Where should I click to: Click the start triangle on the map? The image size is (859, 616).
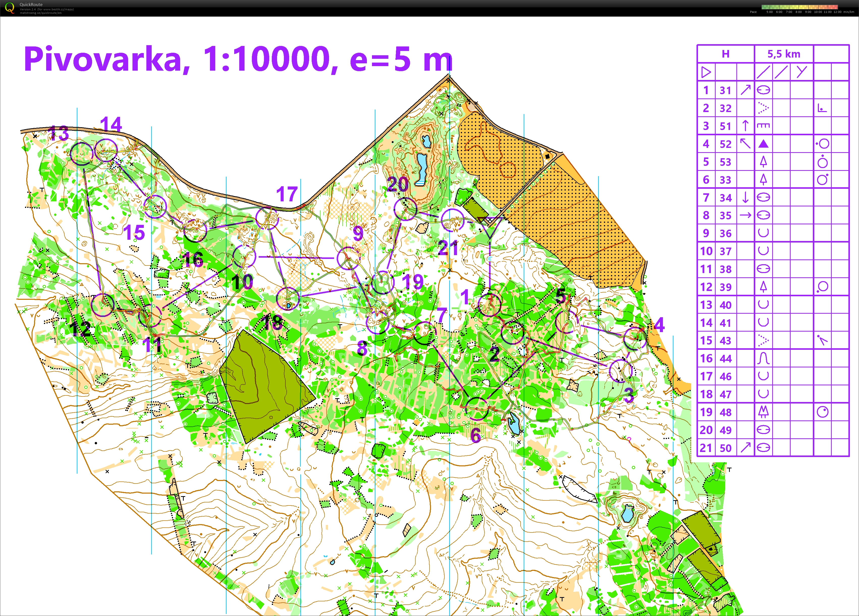pos(490,225)
